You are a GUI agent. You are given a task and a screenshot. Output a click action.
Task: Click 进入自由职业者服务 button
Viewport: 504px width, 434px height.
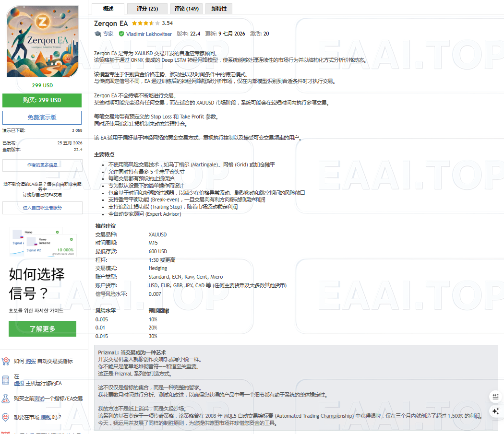click(x=42, y=208)
